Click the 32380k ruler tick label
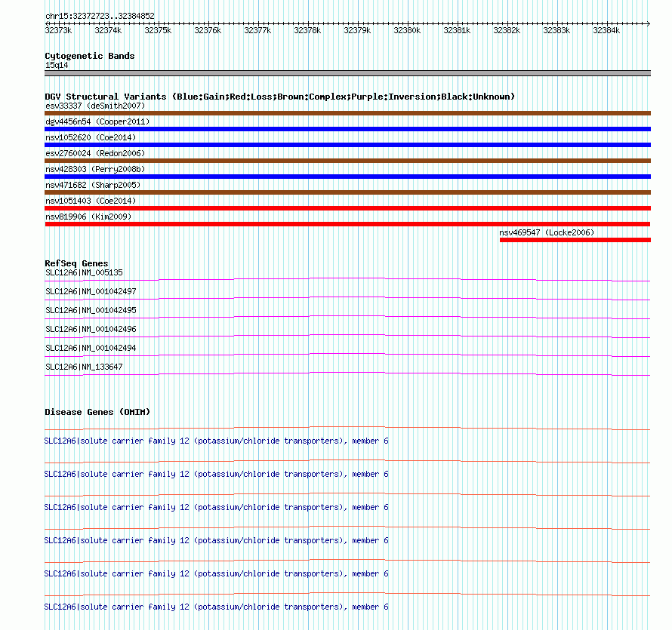This screenshot has width=672, height=630. tap(407, 30)
